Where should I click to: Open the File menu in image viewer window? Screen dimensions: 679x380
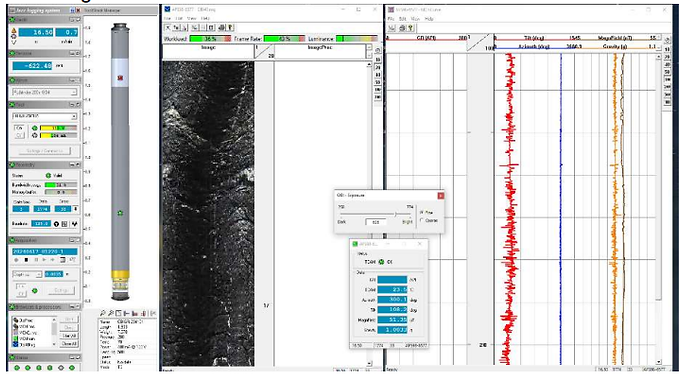point(167,19)
